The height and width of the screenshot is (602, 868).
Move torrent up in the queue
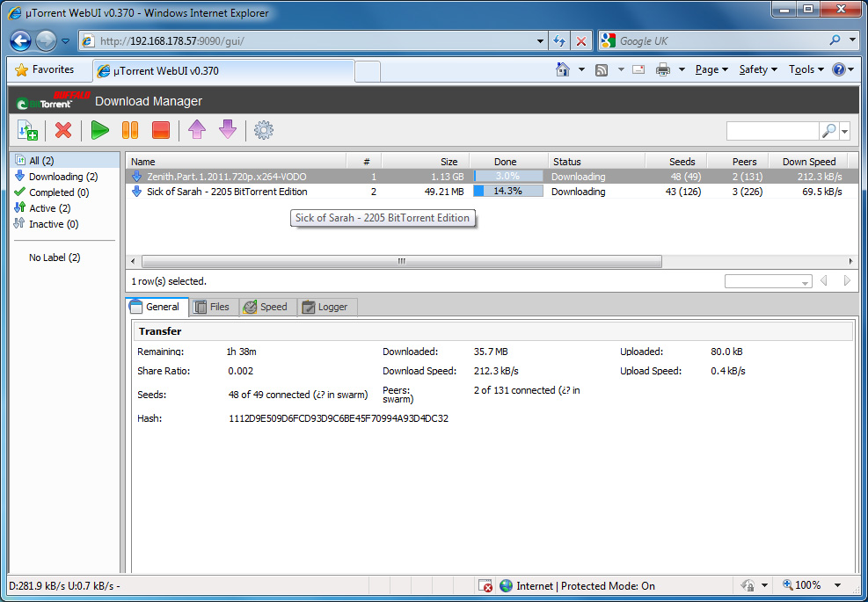coord(196,130)
